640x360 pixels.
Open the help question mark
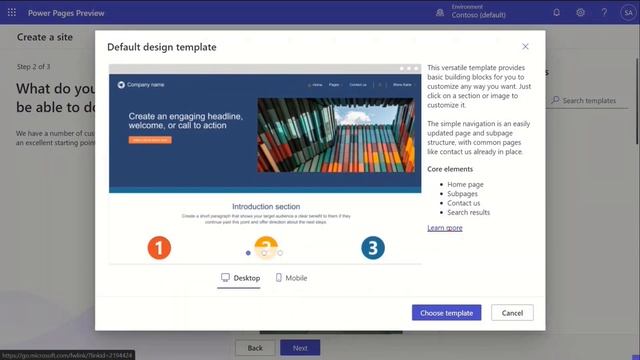[604, 13]
